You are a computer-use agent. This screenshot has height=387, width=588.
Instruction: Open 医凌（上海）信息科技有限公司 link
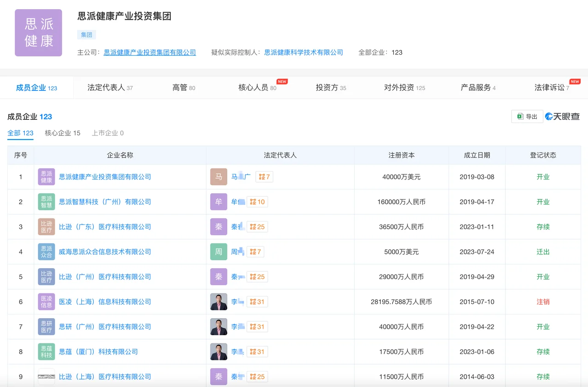pyautogui.click(x=105, y=302)
